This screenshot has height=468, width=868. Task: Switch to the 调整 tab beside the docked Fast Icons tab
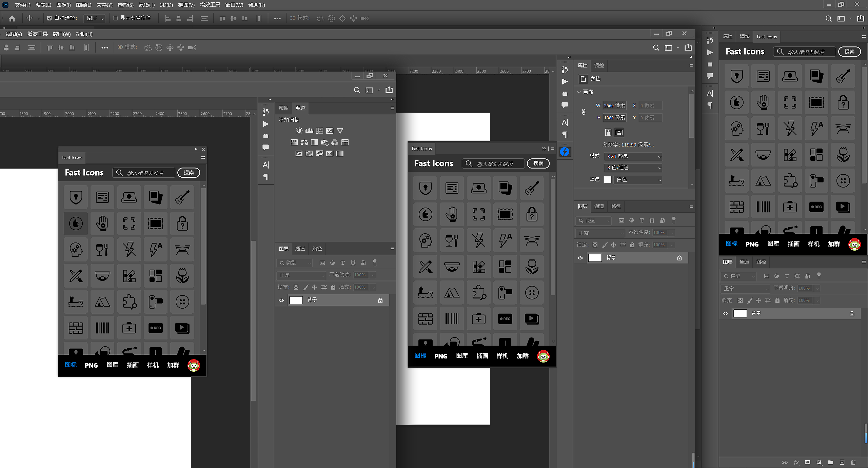pos(745,36)
